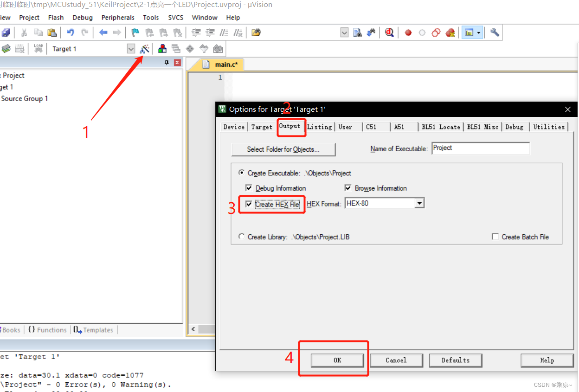The width and height of the screenshot is (579, 392).
Task: Click the incremental find binoculars arrow icon
Action: (371, 32)
